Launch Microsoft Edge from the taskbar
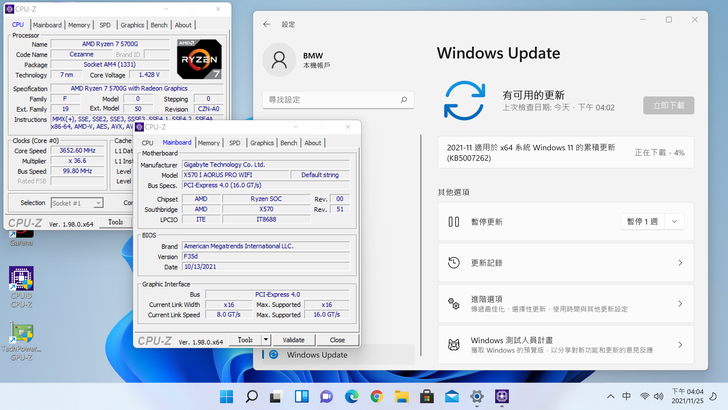The height and width of the screenshot is (410, 728). (351, 397)
